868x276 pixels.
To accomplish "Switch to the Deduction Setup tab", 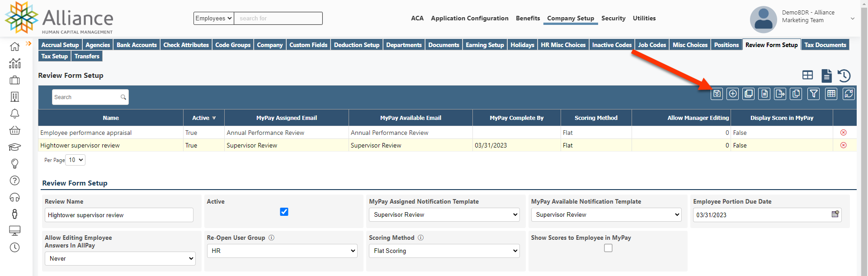I will 357,45.
